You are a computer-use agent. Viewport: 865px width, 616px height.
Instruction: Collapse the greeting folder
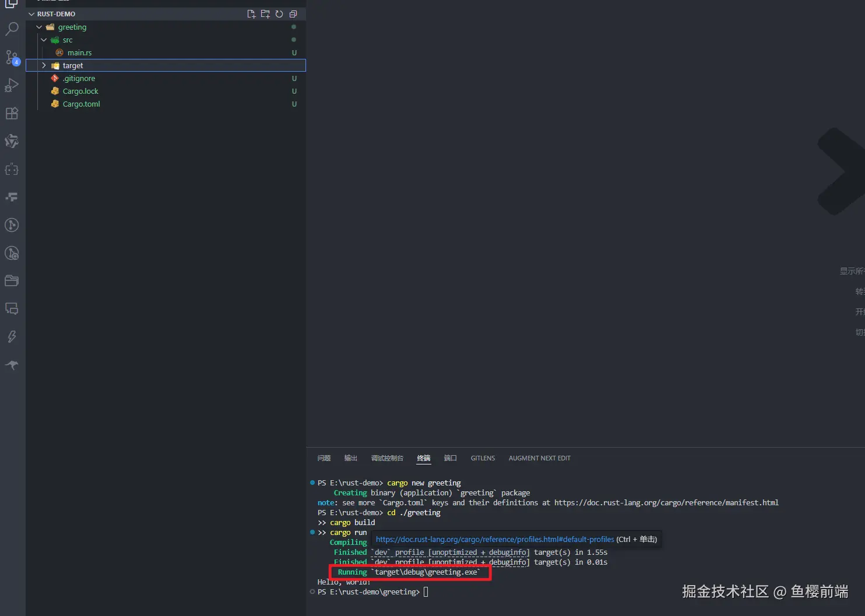(39, 27)
